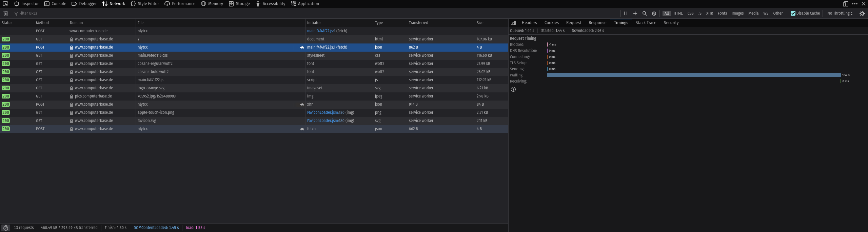Activate the element picker icon
The width and height of the screenshot is (868, 232).
[x=5, y=4]
